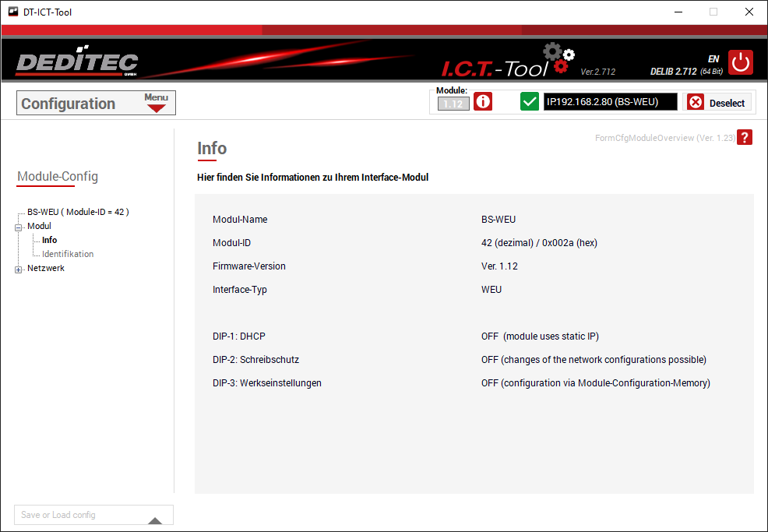Collapse the Modul tree node

click(18, 227)
